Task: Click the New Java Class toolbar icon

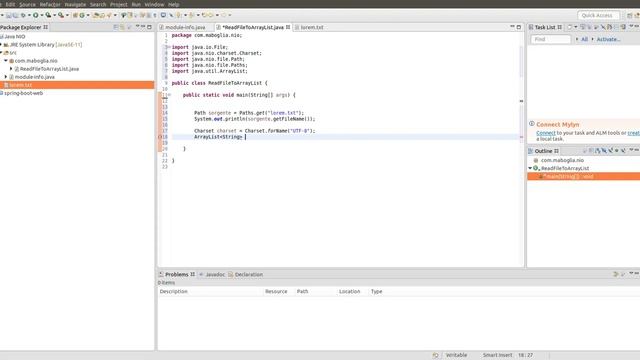Action: coord(82,15)
